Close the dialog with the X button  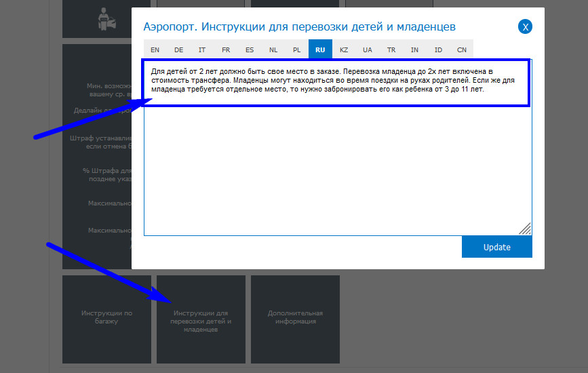[x=525, y=26]
